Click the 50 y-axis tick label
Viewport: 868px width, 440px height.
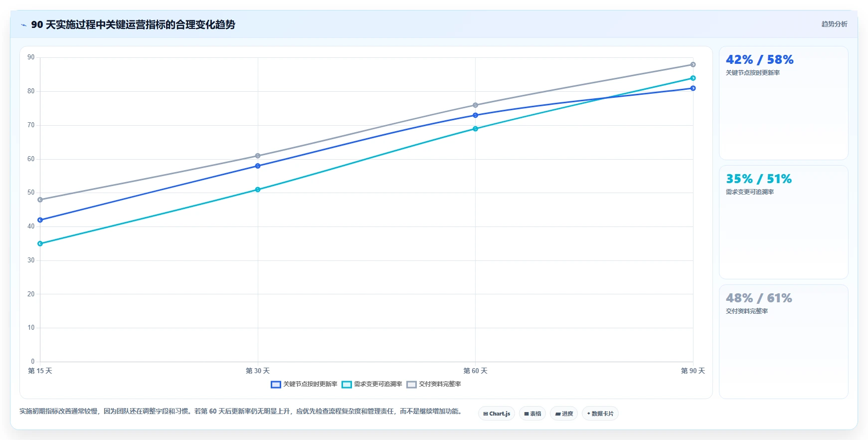(x=31, y=193)
